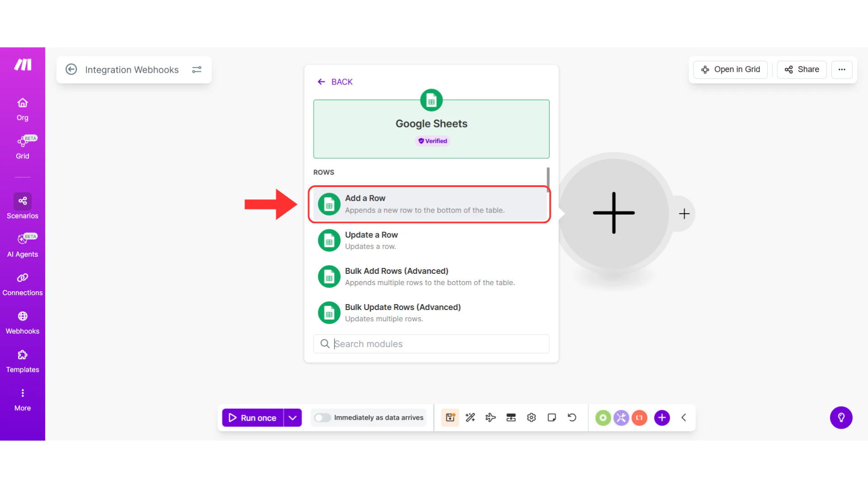The height and width of the screenshot is (488, 868).
Task: Expand the Run once dropdown arrow
Action: [292, 418]
